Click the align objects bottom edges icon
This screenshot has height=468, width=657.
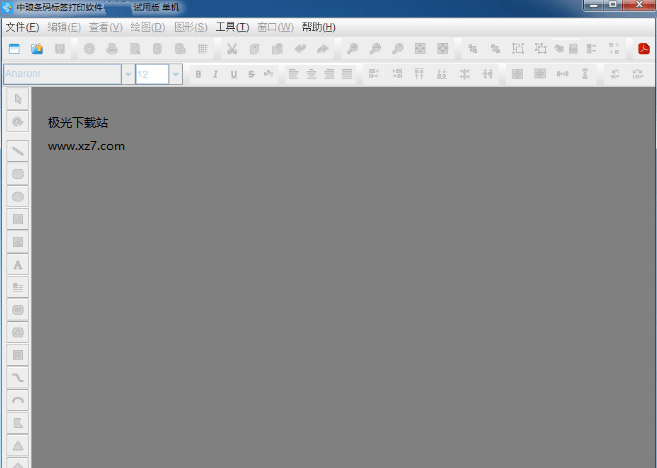pos(442,74)
